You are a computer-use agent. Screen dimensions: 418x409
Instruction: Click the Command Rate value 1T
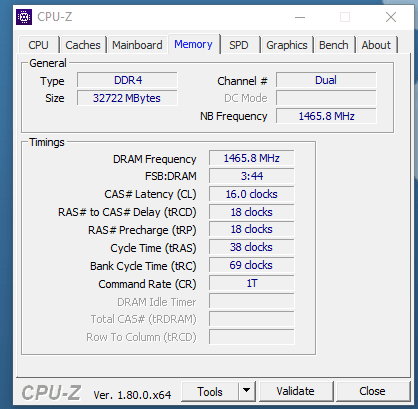click(252, 283)
